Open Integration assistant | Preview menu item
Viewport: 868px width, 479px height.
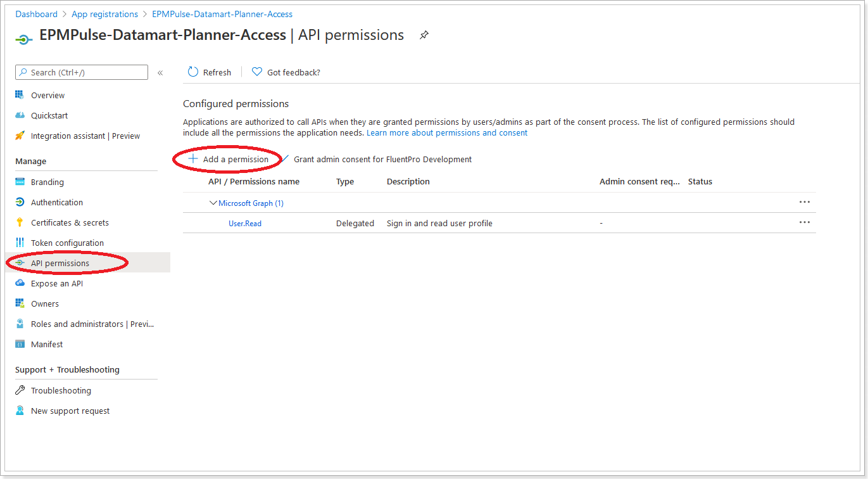87,136
